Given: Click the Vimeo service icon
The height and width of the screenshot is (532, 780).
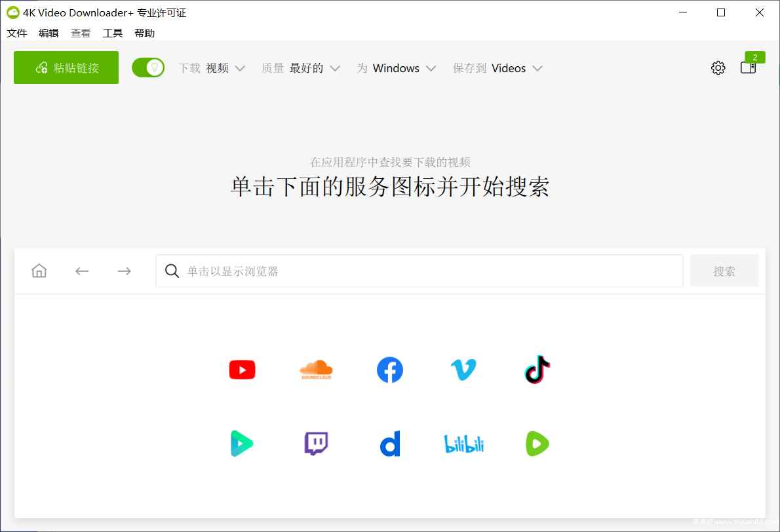Looking at the screenshot, I should pyautogui.click(x=463, y=369).
